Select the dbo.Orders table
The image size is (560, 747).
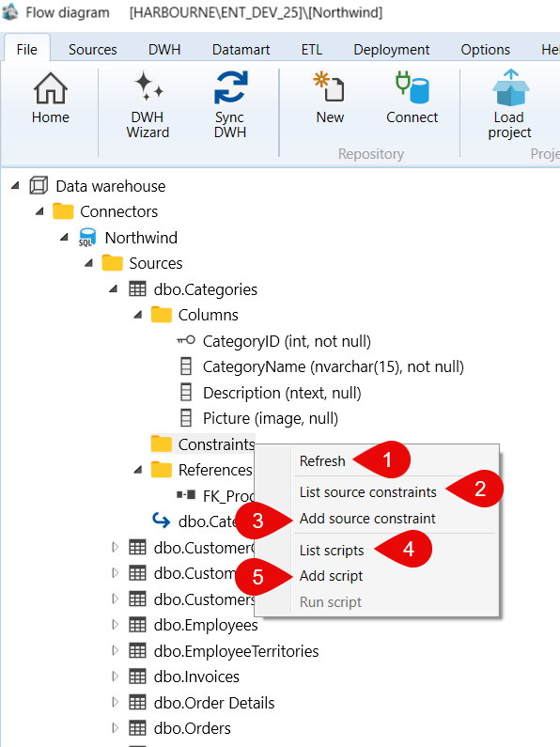tap(192, 728)
